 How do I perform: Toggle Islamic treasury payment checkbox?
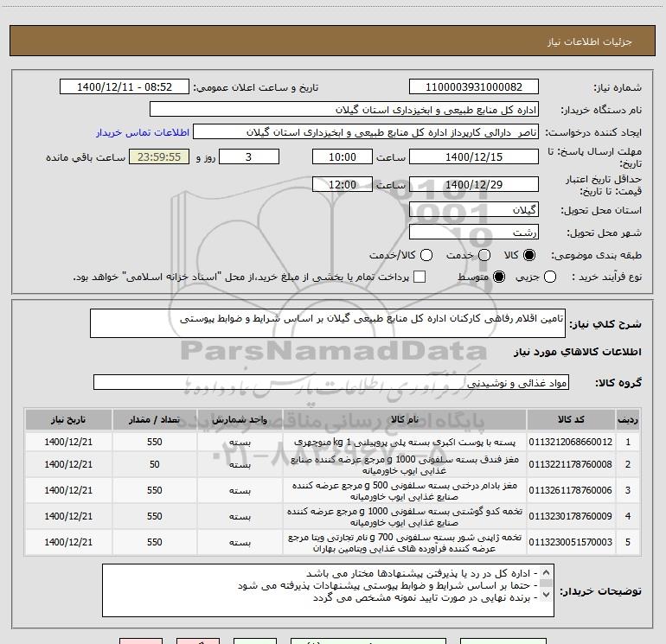coord(419,277)
